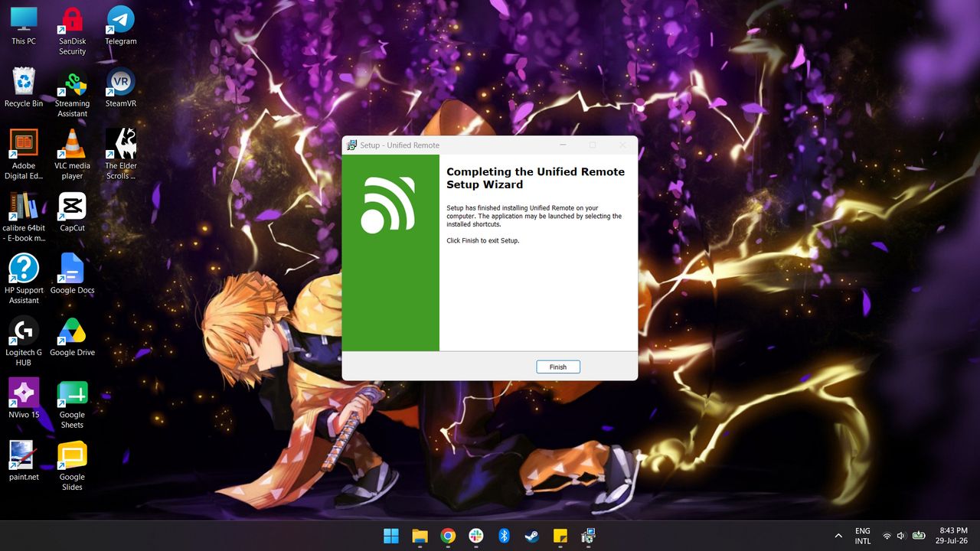The height and width of the screenshot is (551, 980).
Task: Open the HP Support Assistant icon
Action: [x=24, y=279]
